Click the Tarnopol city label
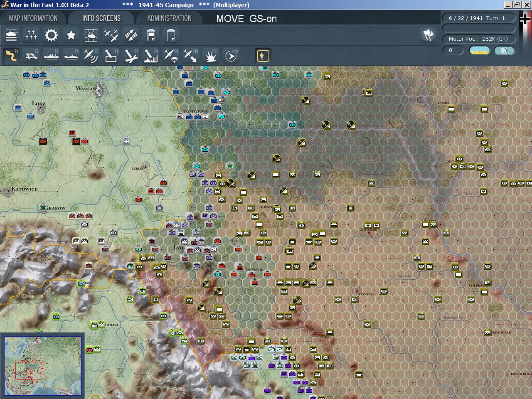This screenshot has height=399, width=532. coord(254,270)
